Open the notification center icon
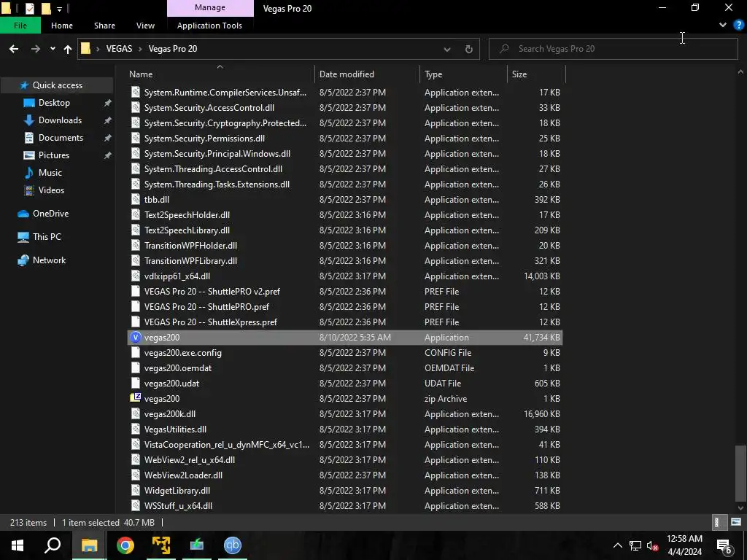Screen dimensions: 747x560 [x=724, y=546]
